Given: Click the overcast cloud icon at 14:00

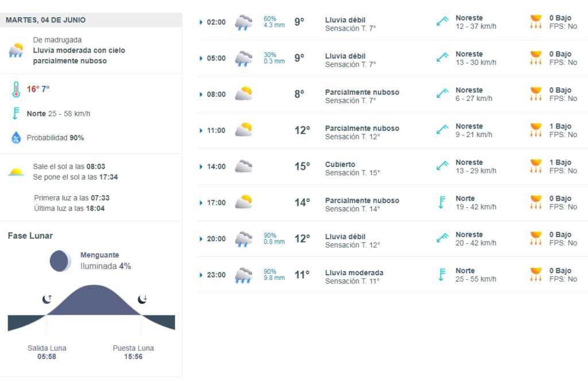Looking at the screenshot, I should (x=243, y=166).
